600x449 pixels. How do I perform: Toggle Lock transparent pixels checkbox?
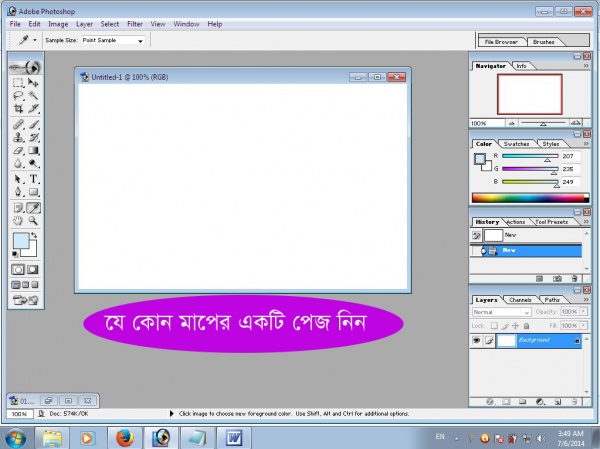tap(494, 326)
